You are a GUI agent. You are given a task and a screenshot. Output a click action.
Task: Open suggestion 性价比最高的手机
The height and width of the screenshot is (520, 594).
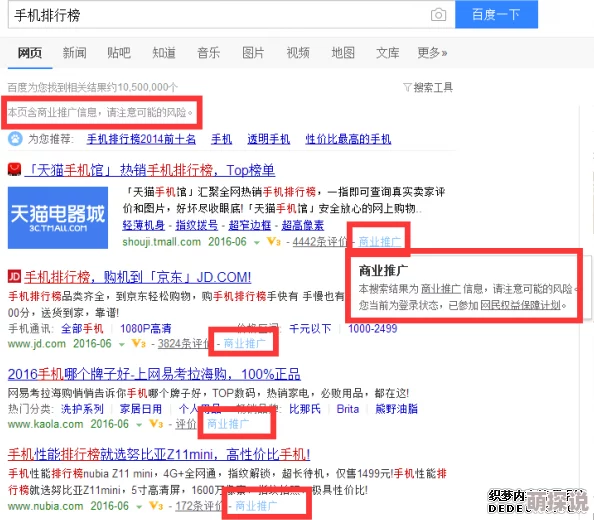[348, 139]
